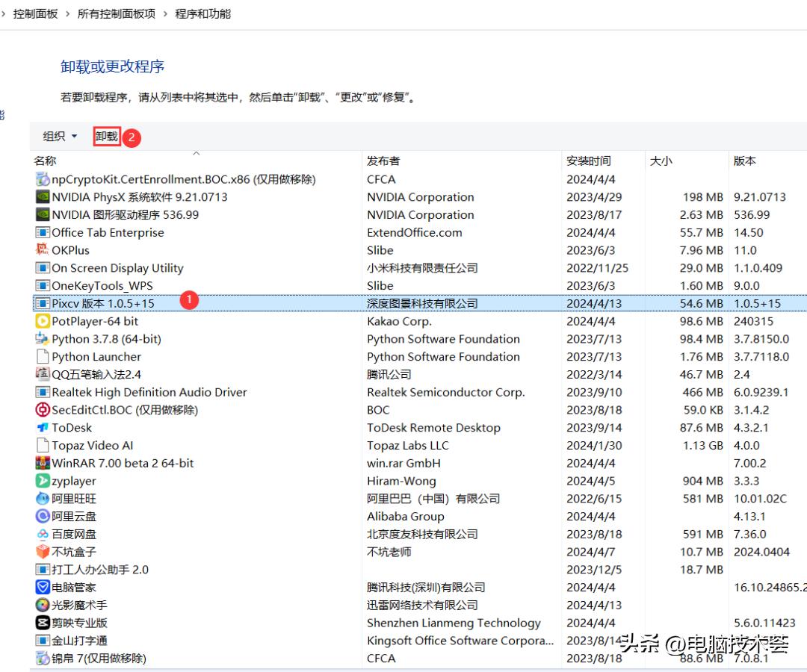The image size is (807, 672).
Task: Expand the chevron after 所有控制面板项 breadcrumb
Action: [165, 14]
